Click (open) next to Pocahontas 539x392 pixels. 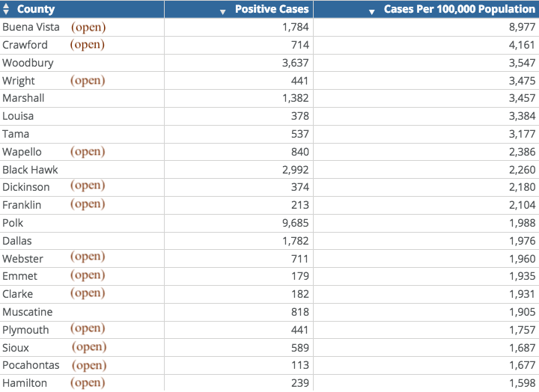pyautogui.click(x=89, y=365)
